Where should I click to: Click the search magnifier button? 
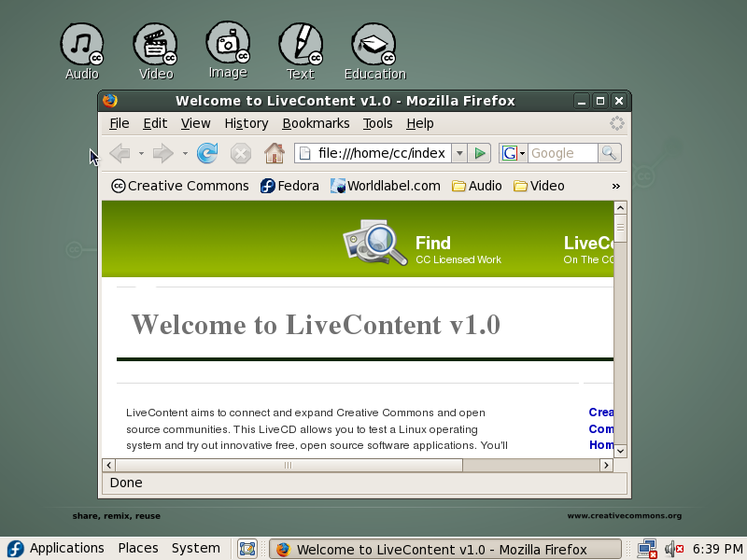[610, 153]
